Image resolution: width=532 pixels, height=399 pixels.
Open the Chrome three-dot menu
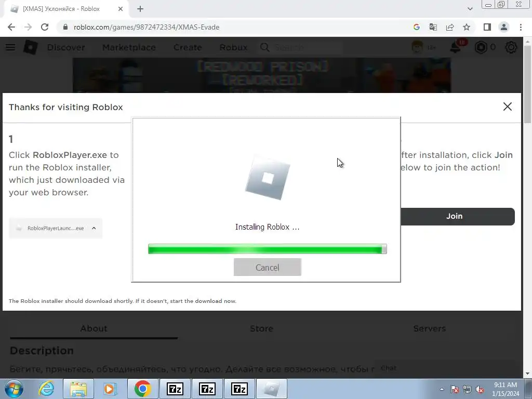[521, 27]
